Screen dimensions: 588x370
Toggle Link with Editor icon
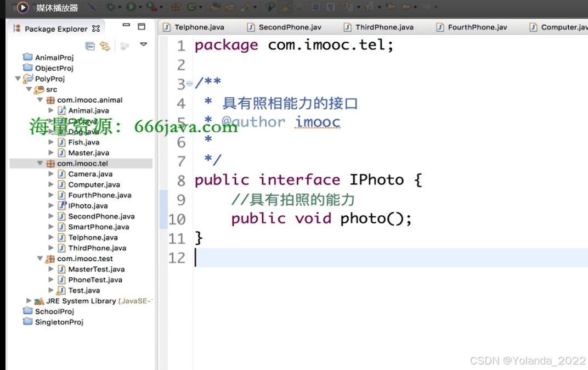(105, 46)
